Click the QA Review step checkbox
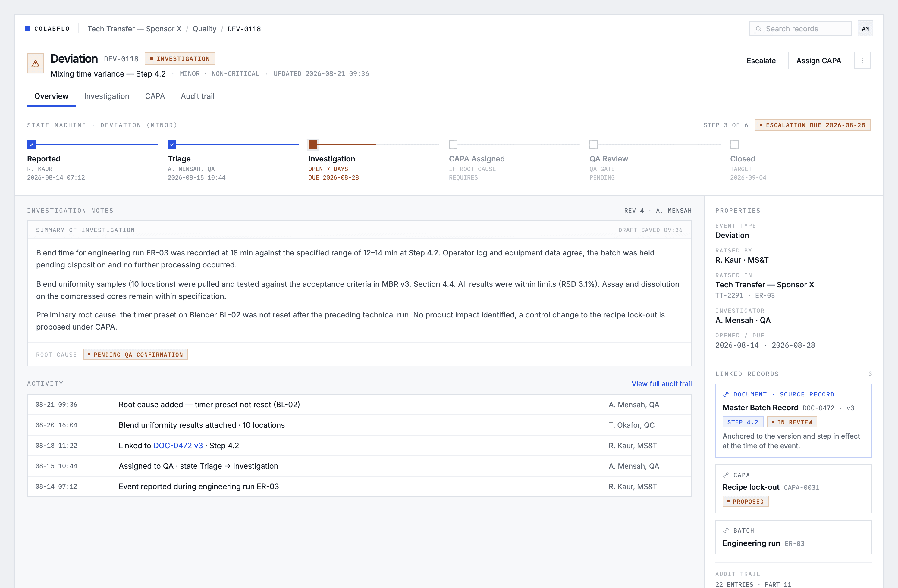 (x=594, y=145)
